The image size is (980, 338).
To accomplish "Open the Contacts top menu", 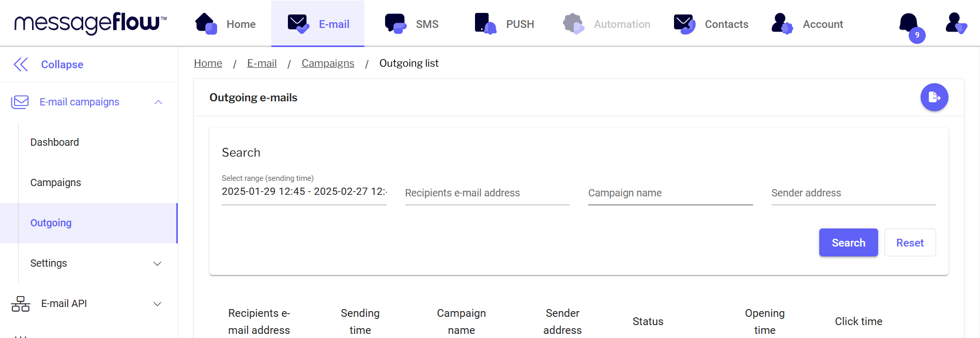I will 711,24.
